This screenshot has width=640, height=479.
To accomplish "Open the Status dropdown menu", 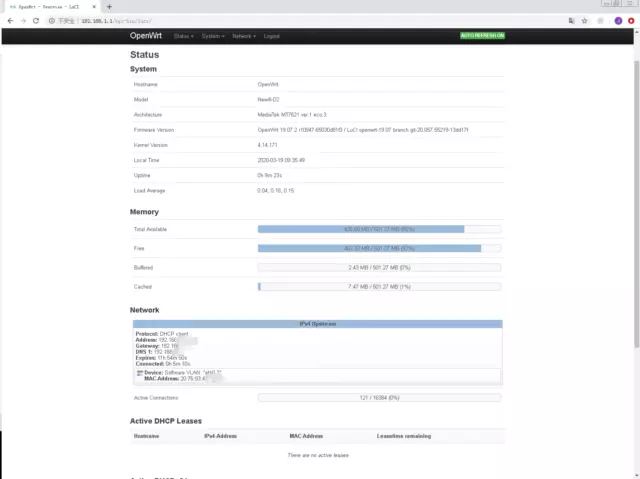I will (183, 36).
